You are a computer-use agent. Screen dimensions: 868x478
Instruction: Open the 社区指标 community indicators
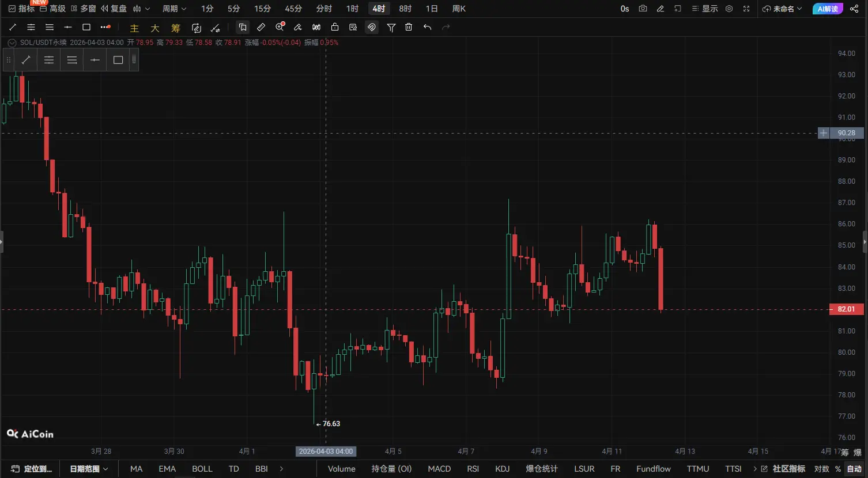783,469
